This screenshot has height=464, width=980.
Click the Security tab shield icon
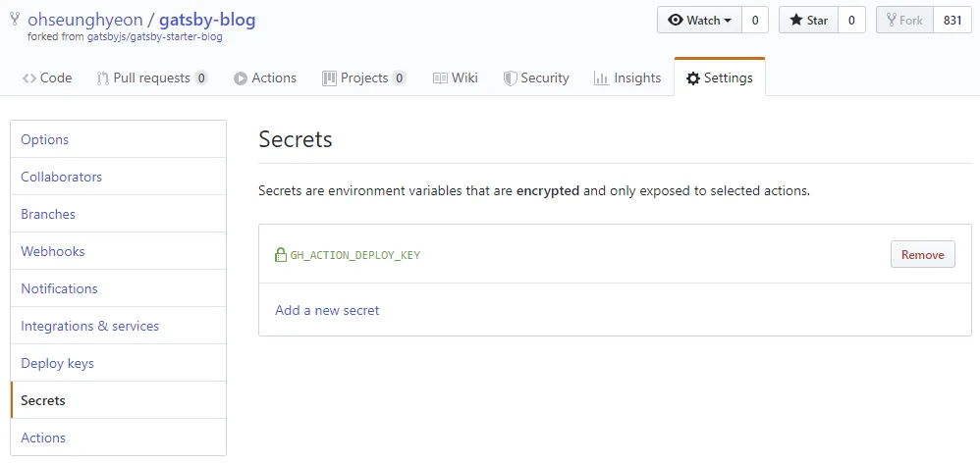(x=510, y=78)
